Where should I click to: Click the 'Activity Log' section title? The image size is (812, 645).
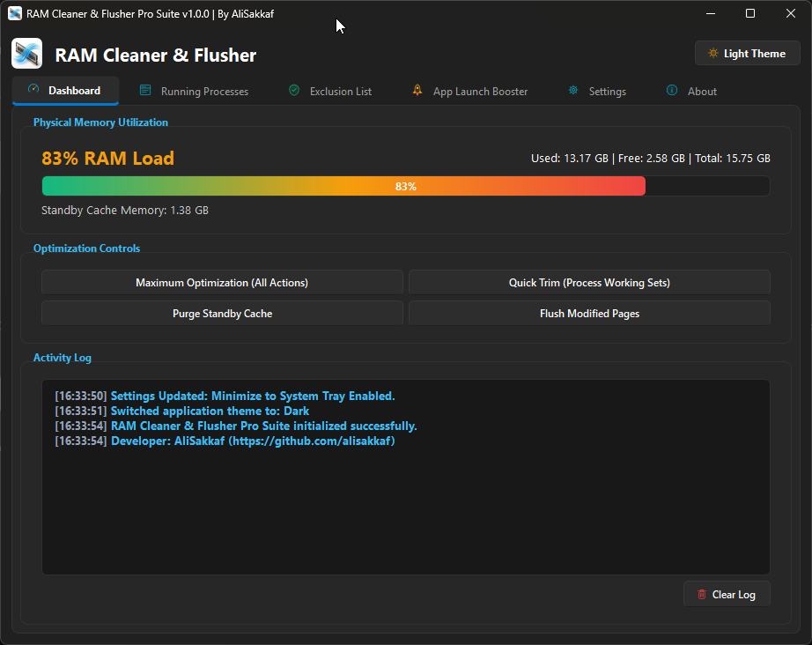click(x=63, y=358)
